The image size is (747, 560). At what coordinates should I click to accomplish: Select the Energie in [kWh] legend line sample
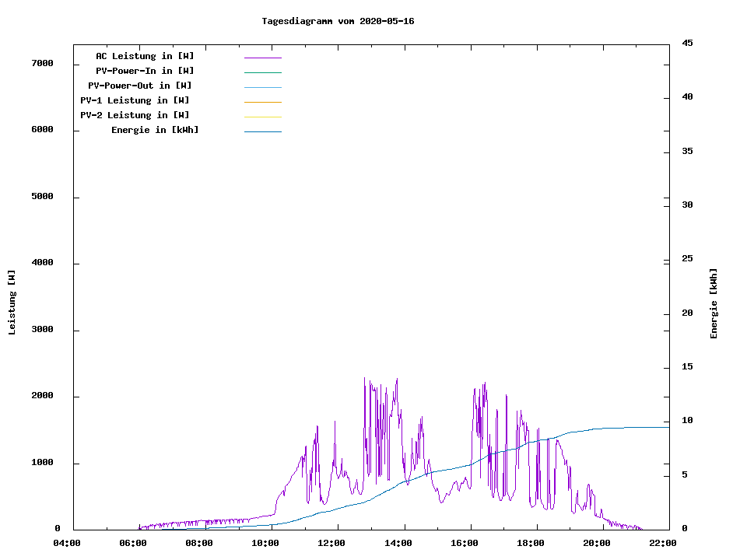pos(262,131)
